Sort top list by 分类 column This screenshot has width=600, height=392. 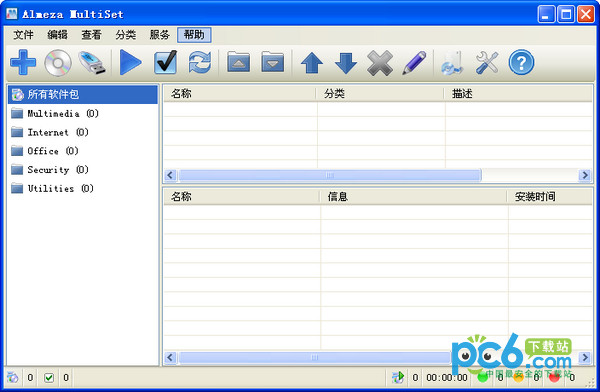click(380, 93)
